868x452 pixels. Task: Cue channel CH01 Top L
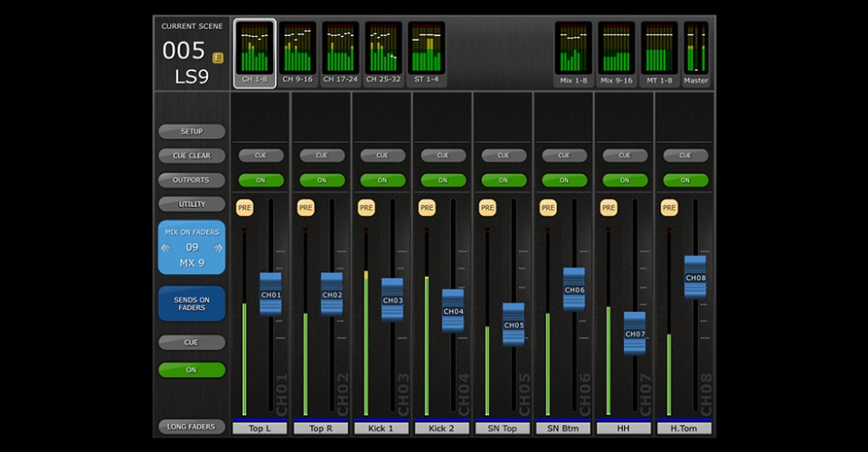click(x=260, y=155)
